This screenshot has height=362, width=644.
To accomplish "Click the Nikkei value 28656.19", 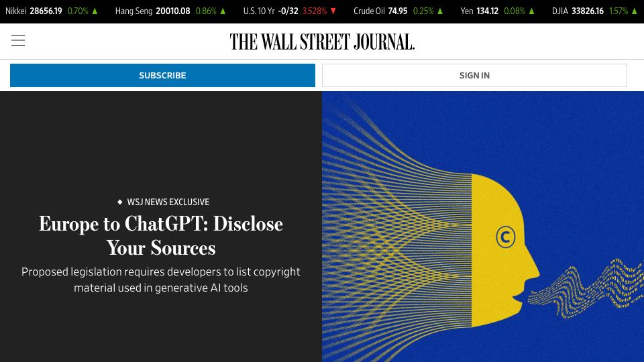I will 46,11.
